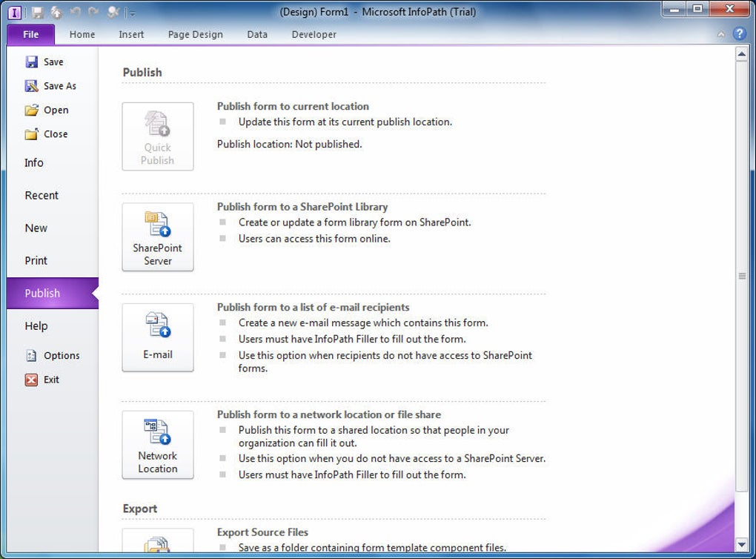Click the Publish section heading at top
Image resolution: width=756 pixels, height=559 pixels.
pos(142,73)
